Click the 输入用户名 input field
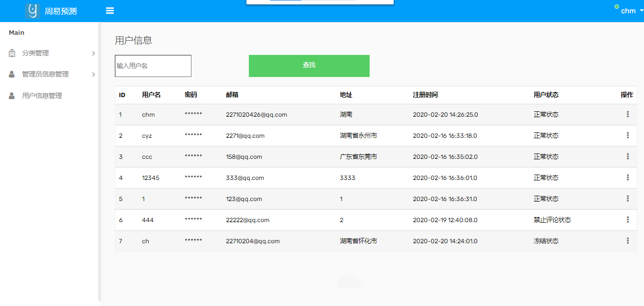Screen dimensions: 644x306 [x=153, y=66]
